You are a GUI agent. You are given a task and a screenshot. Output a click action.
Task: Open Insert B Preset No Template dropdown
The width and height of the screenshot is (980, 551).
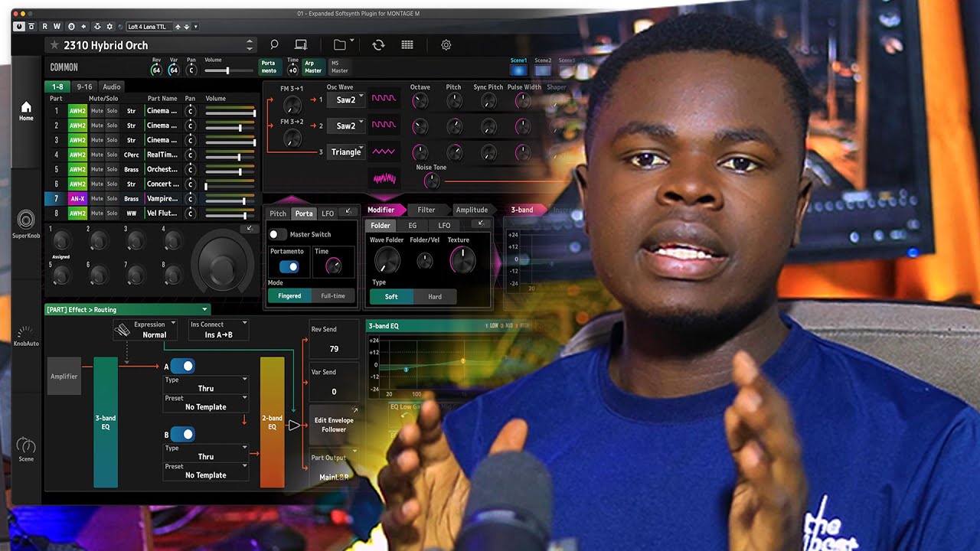coord(206,471)
